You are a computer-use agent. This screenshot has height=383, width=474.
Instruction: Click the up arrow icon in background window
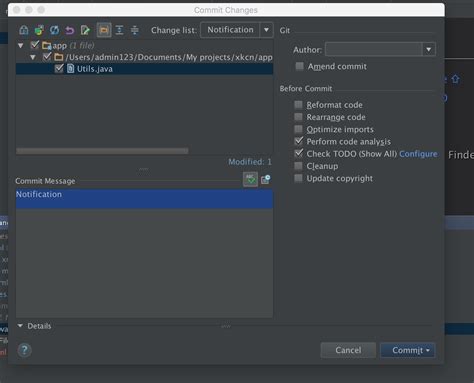pos(455,79)
